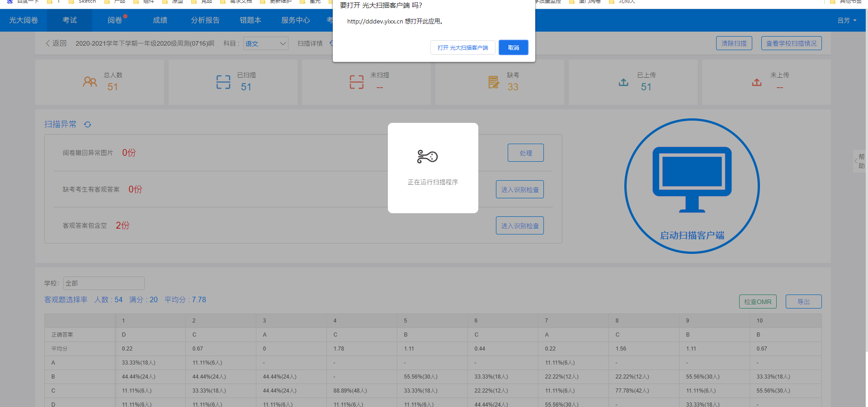Click the 导出 export button
Image resolution: width=868 pixels, height=407 pixels.
click(x=803, y=302)
